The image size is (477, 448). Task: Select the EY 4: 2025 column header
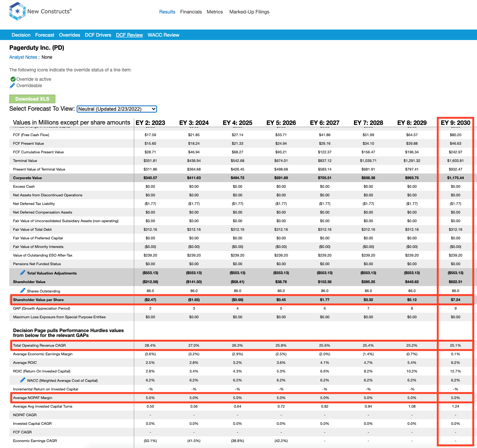pyautogui.click(x=237, y=123)
